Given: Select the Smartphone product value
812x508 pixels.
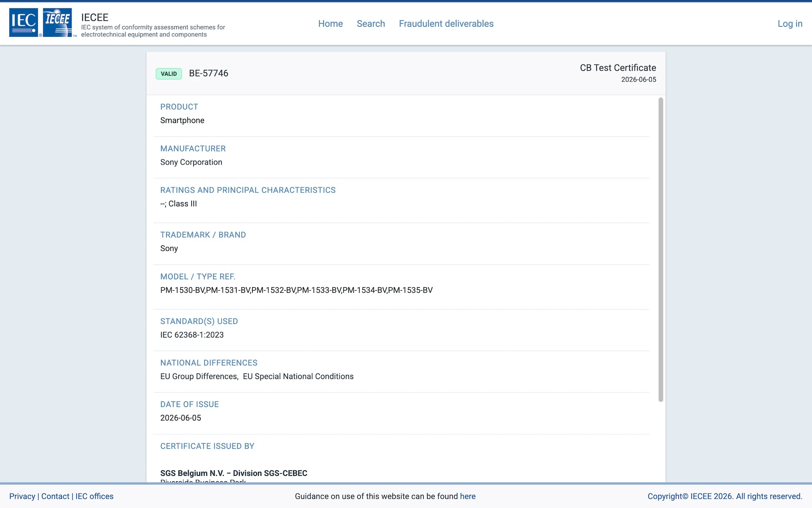Looking at the screenshot, I should point(182,121).
